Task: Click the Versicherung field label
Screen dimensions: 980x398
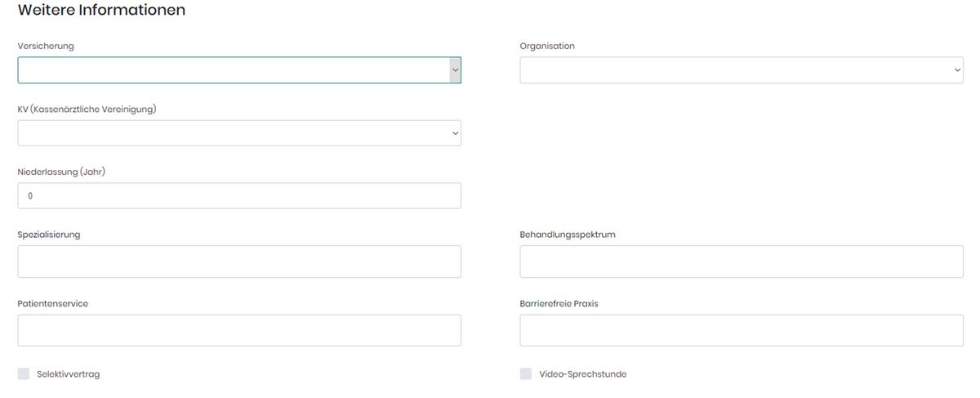Action: pyautogui.click(x=46, y=47)
